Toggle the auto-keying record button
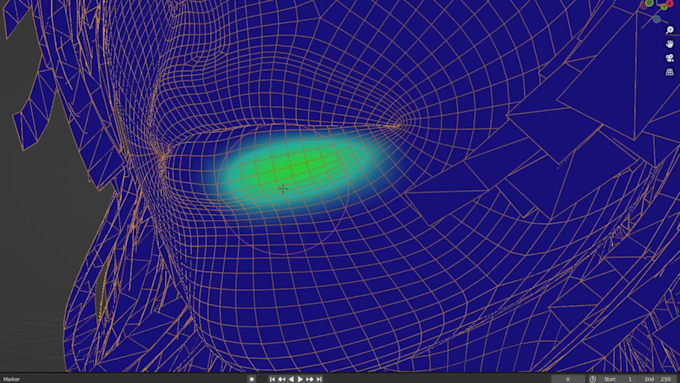The image size is (680, 383). click(x=252, y=379)
